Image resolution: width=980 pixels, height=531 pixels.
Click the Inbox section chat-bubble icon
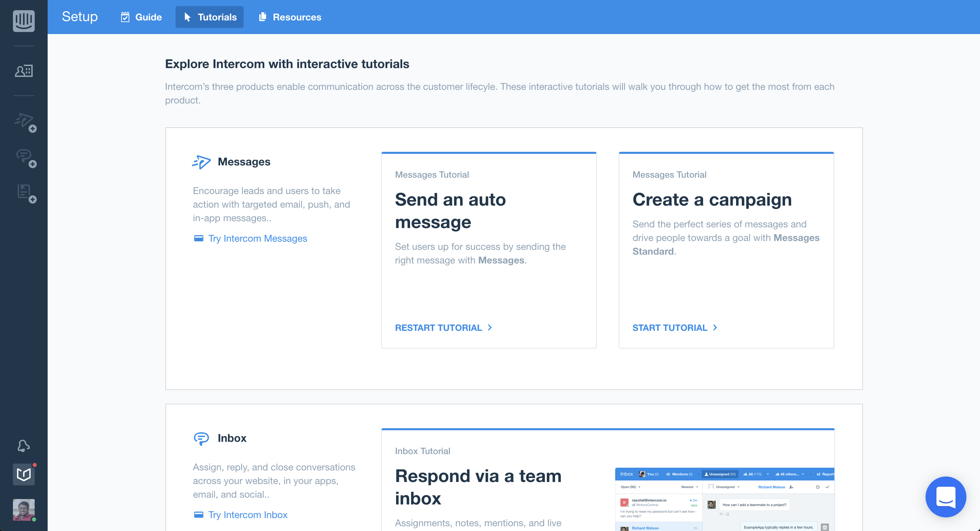tap(201, 438)
